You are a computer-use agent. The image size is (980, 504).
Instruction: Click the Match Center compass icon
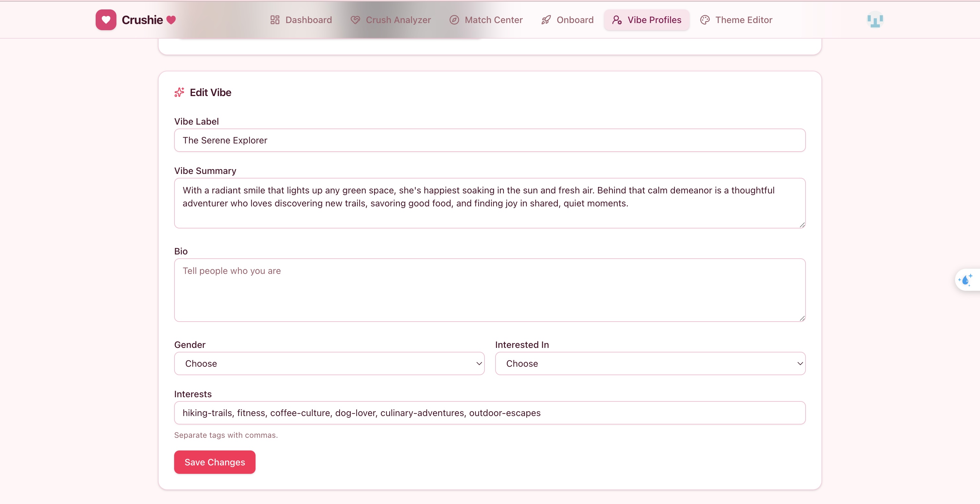point(454,20)
